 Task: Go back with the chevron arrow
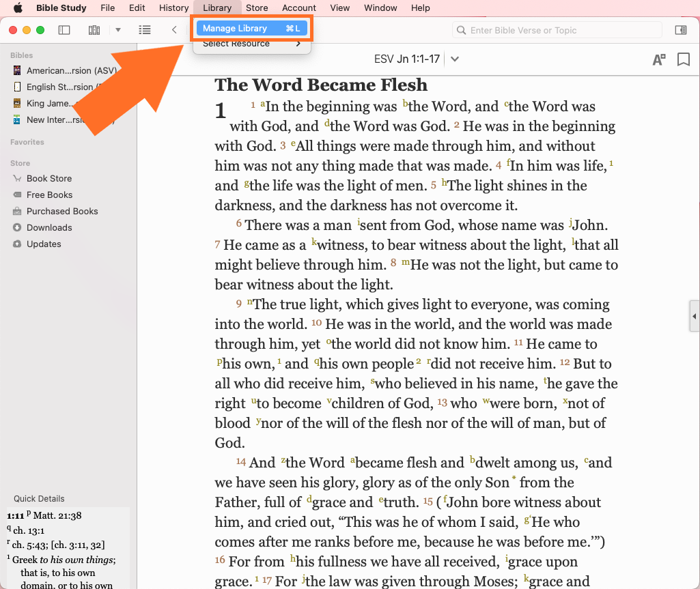point(174,30)
